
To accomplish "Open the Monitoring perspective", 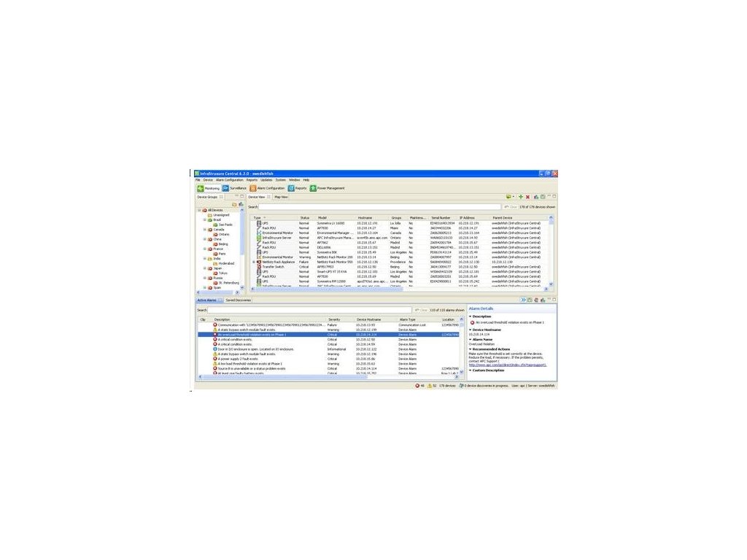I will click(208, 188).
